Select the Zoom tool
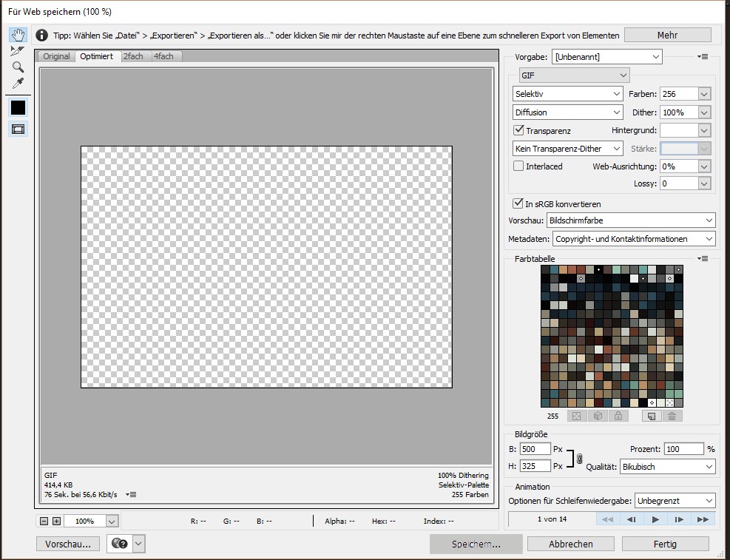The width and height of the screenshot is (730, 560). [x=18, y=67]
